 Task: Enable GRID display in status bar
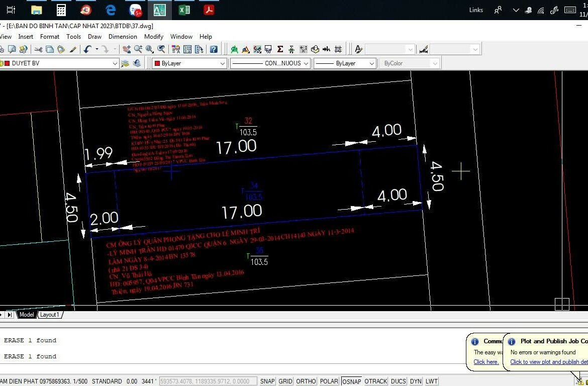[285, 381]
